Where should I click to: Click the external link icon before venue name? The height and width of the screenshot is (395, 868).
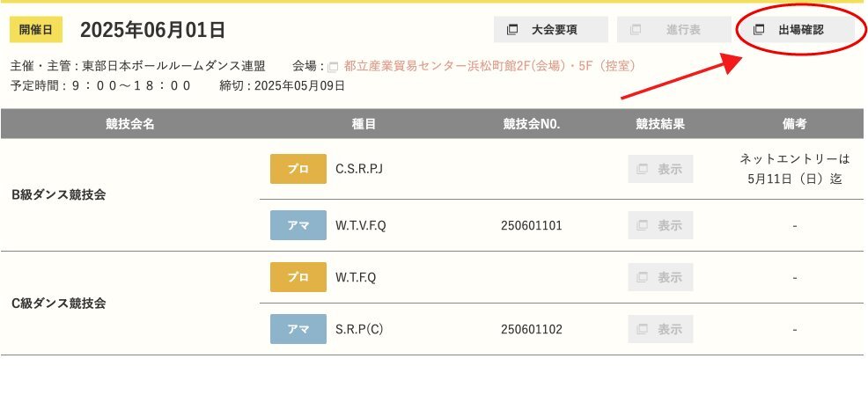pos(333,67)
